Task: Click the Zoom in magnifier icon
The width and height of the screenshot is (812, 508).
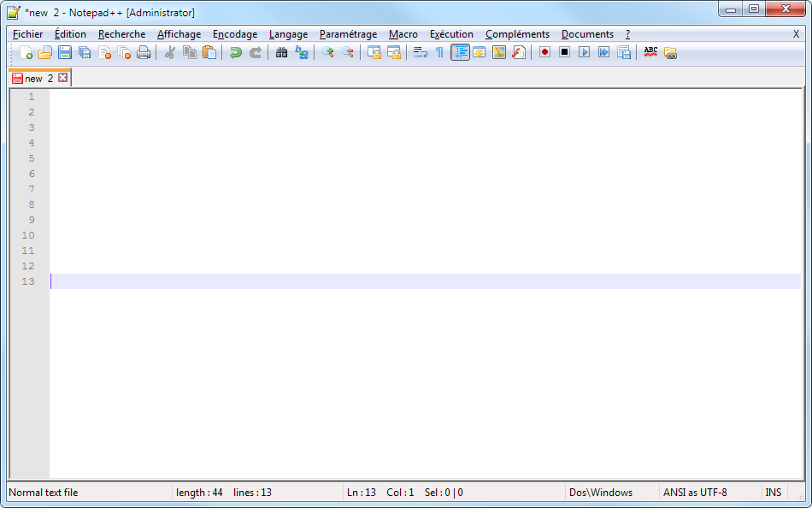Action: [327, 52]
